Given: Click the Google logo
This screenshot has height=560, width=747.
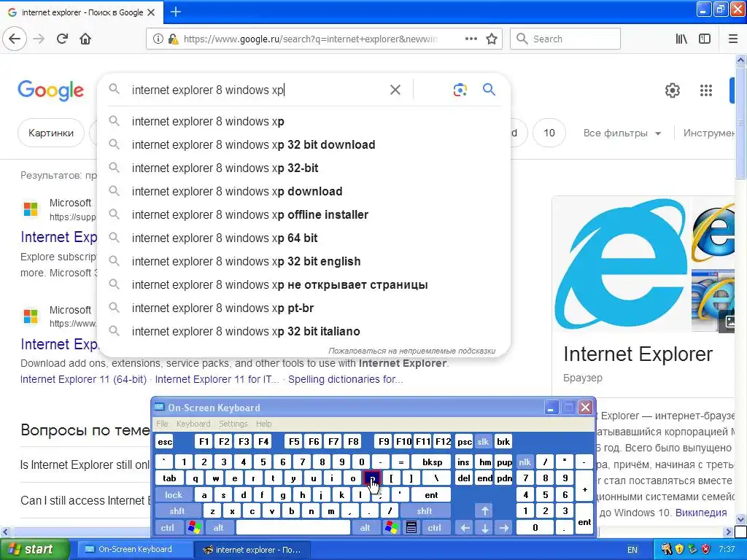Looking at the screenshot, I should point(51,90).
